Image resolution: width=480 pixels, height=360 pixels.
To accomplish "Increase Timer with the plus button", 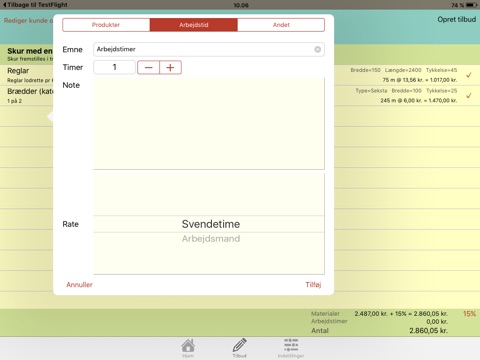I will tap(170, 67).
